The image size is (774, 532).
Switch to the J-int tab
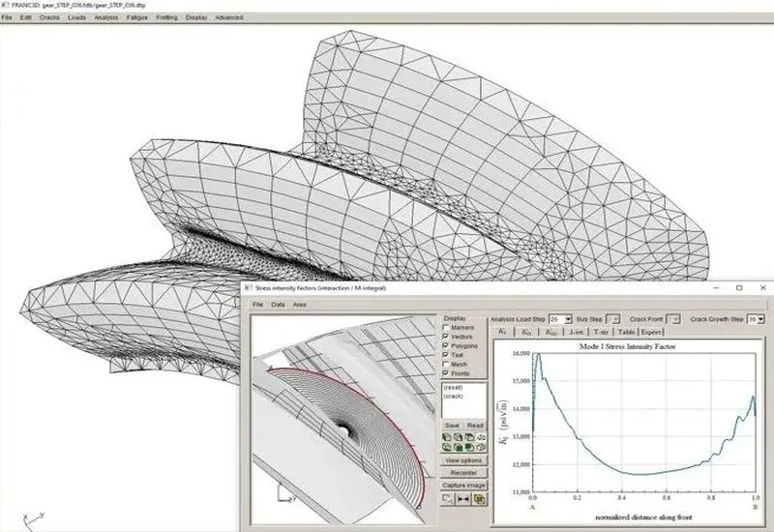[576, 332]
